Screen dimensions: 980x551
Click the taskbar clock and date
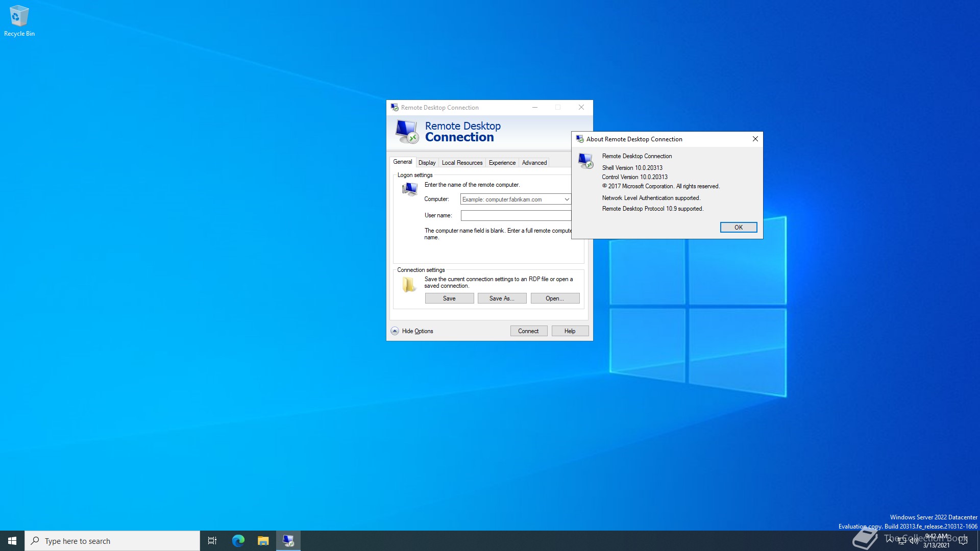[x=936, y=541]
